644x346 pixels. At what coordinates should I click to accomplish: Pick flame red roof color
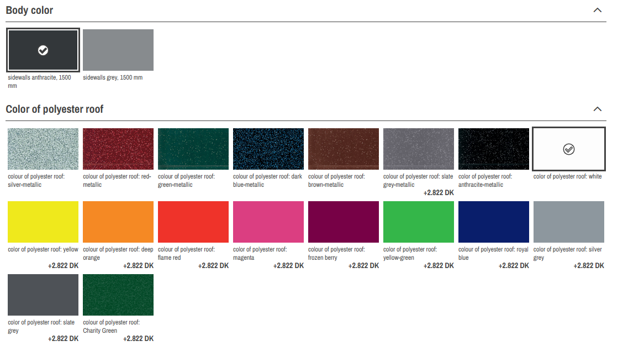click(x=193, y=222)
